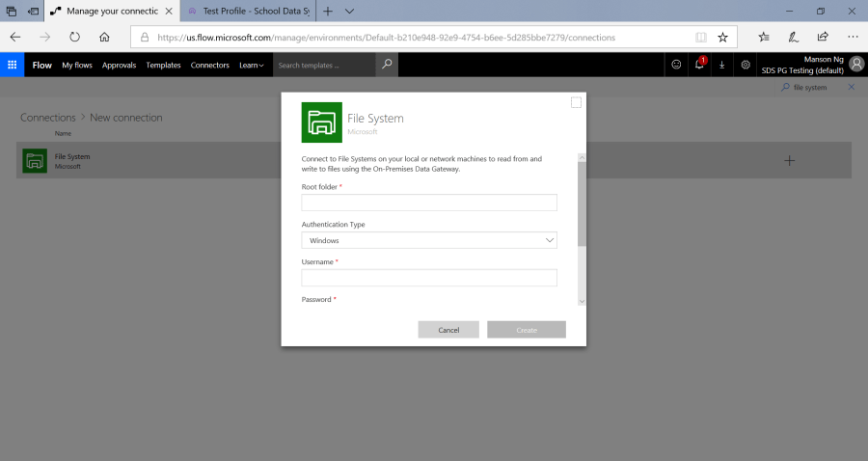The height and width of the screenshot is (461, 868).
Task: Open a new browser tab
Action: point(328,11)
